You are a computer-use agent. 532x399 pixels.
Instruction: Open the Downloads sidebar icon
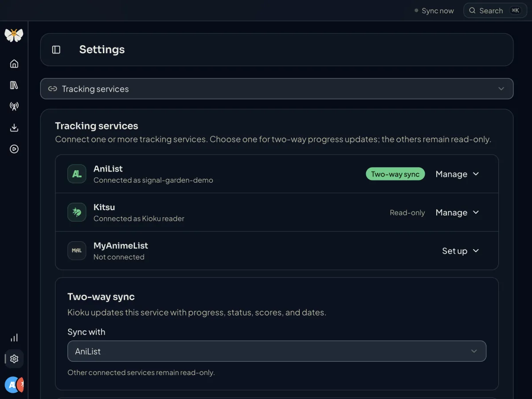pyautogui.click(x=14, y=128)
